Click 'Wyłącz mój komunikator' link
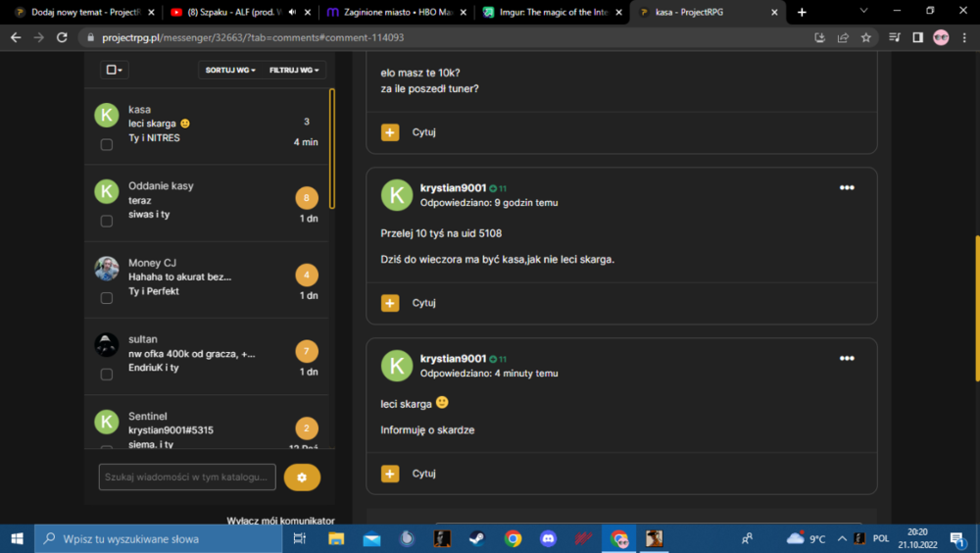Image resolution: width=980 pixels, height=553 pixels. point(280,521)
